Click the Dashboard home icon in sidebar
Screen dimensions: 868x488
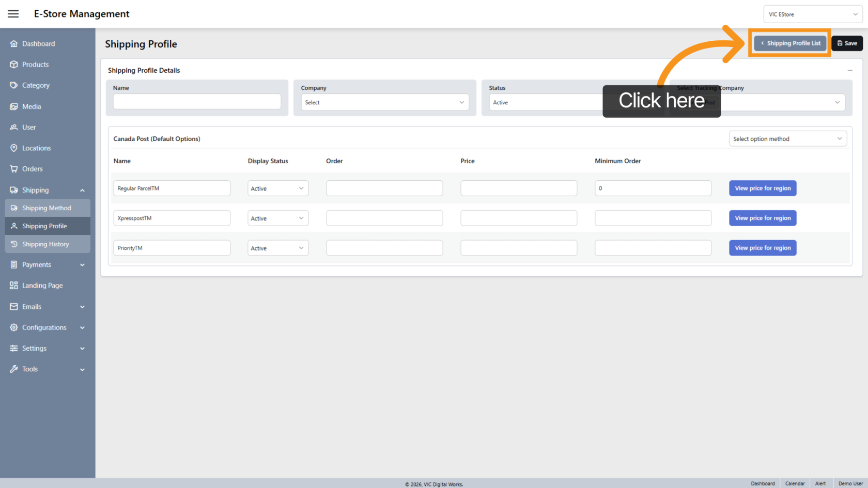(14, 44)
